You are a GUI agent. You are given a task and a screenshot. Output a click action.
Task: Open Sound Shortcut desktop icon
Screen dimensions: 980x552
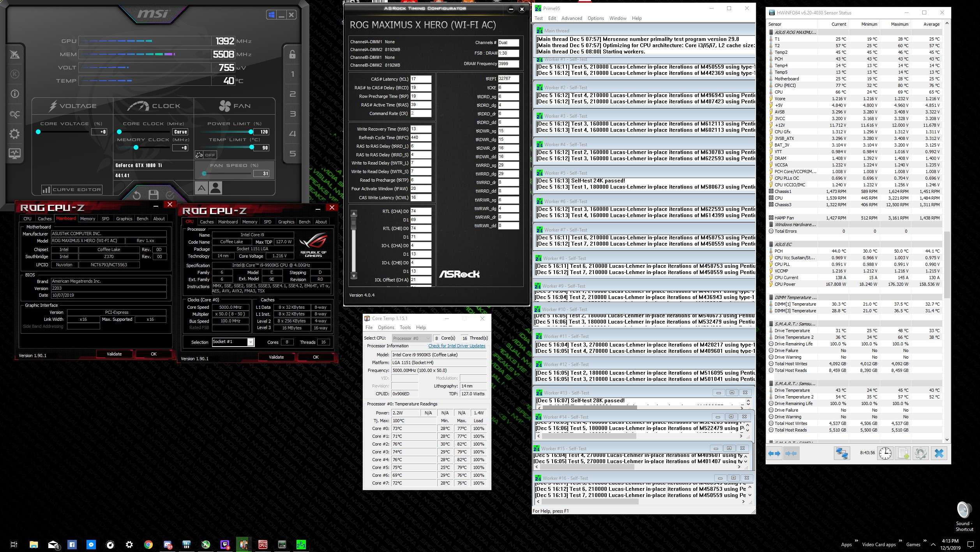click(964, 517)
